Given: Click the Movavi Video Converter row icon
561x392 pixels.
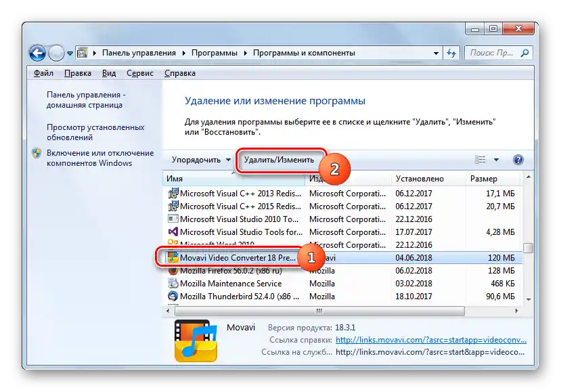Looking at the screenshot, I should pos(173,257).
